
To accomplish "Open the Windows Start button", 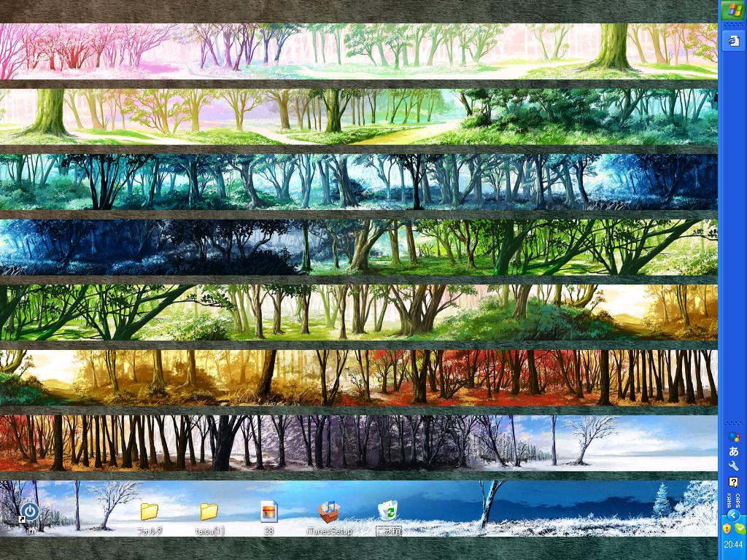I will 732,11.
